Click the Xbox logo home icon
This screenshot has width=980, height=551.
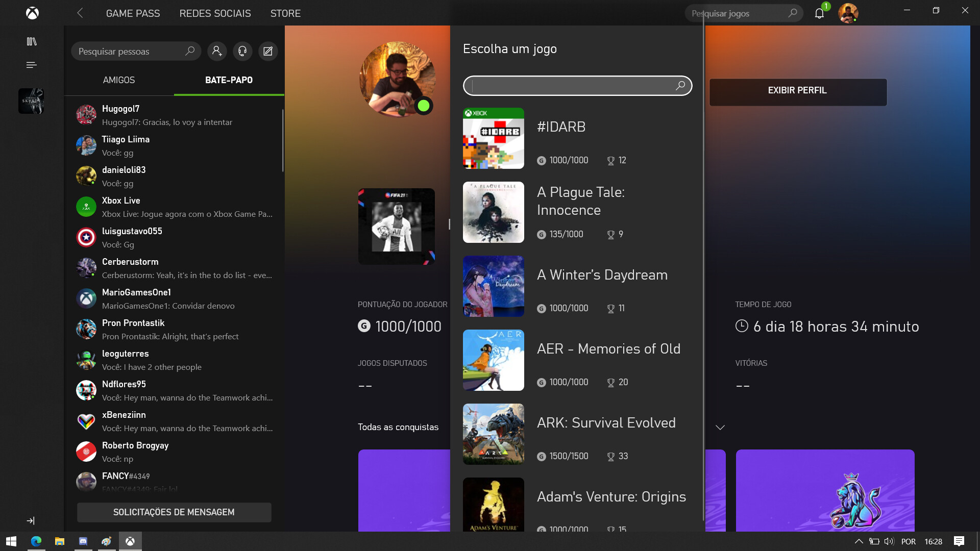click(32, 13)
